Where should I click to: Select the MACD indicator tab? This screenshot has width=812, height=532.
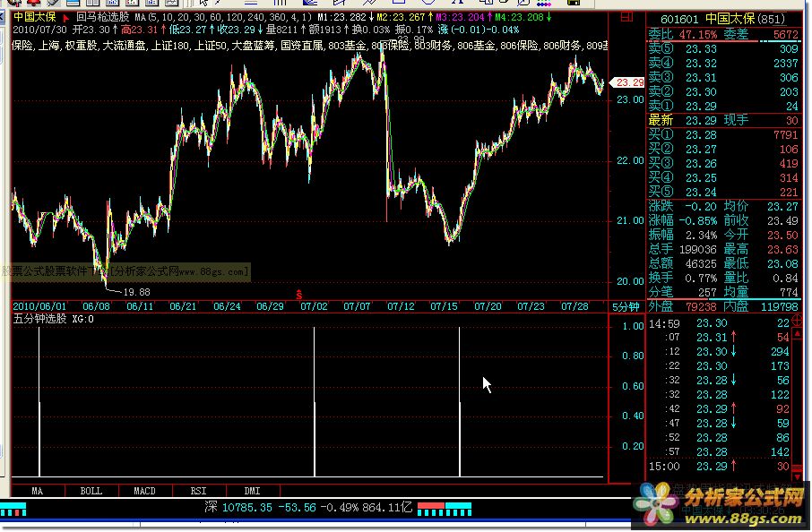click(144, 491)
